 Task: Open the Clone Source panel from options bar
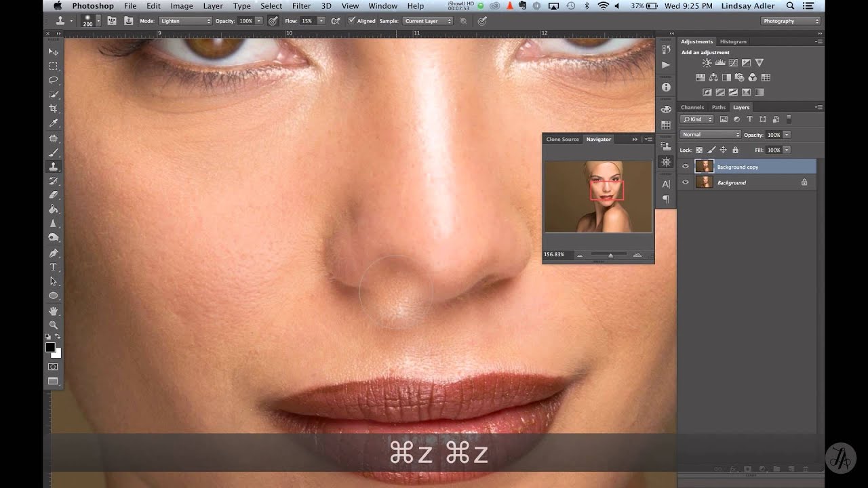click(127, 21)
